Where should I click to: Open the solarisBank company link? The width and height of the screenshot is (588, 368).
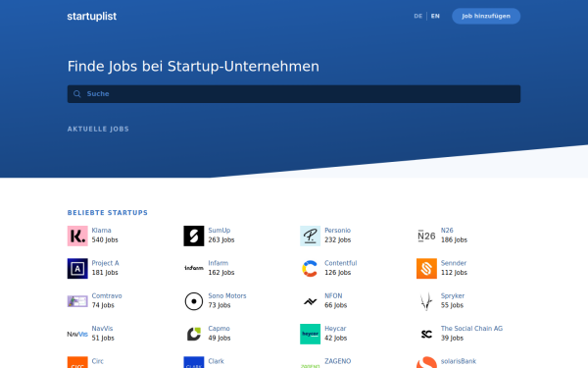point(459,361)
